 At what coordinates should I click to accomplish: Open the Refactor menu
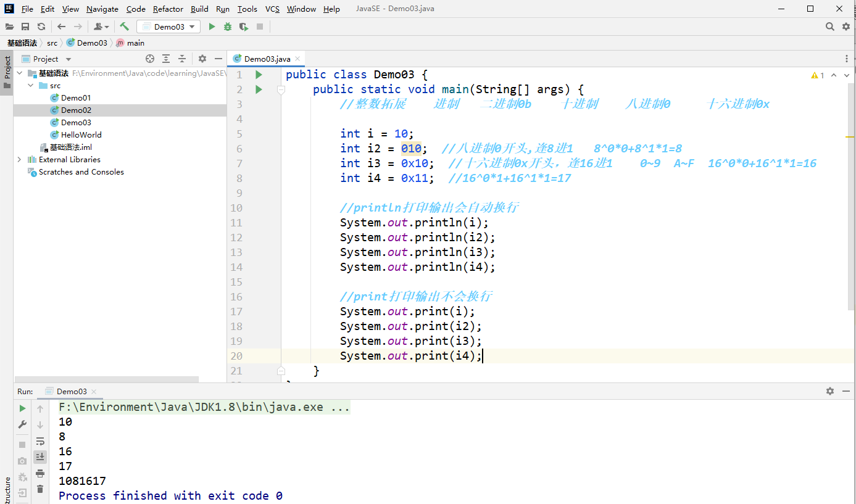pos(168,9)
